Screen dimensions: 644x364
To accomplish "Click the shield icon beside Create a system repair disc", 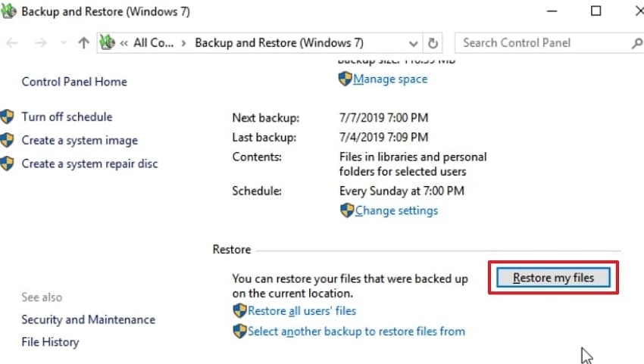I will (x=8, y=163).
